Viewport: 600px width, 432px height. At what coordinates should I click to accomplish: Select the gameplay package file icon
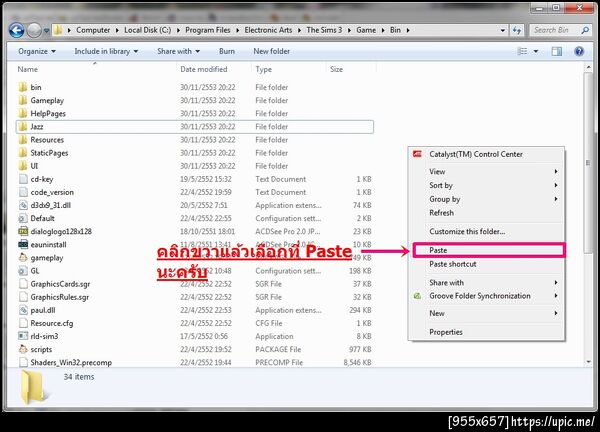pos(23,258)
